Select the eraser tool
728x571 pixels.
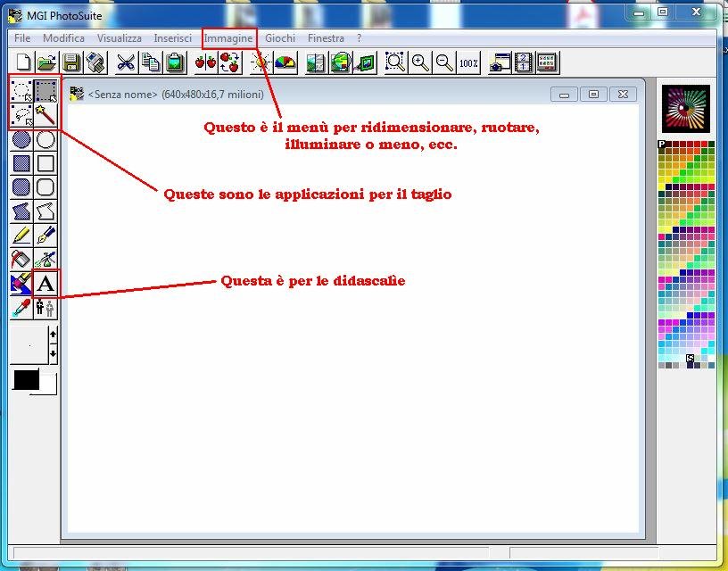tap(21, 284)
